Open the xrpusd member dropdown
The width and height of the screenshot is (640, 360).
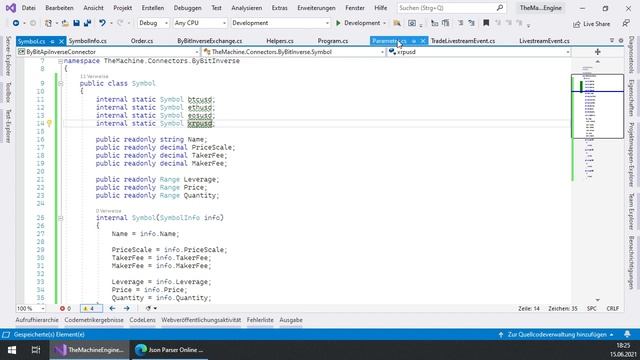[479, 52]
